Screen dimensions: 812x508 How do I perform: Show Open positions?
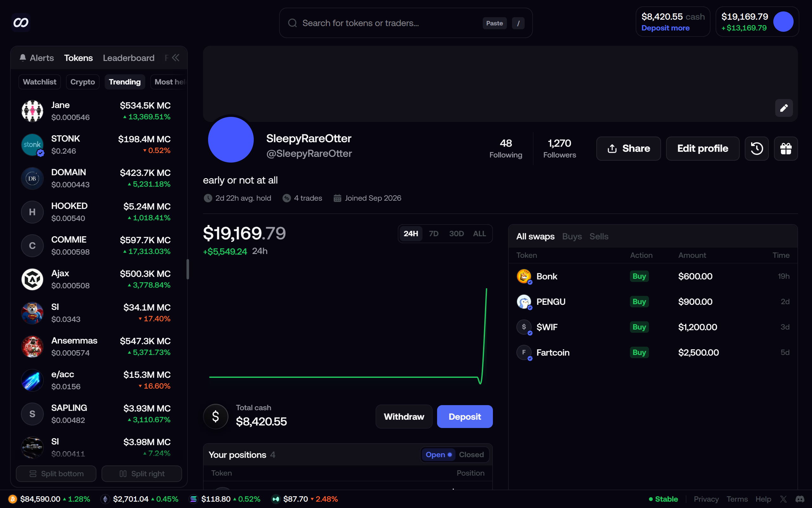coord(438,455)
